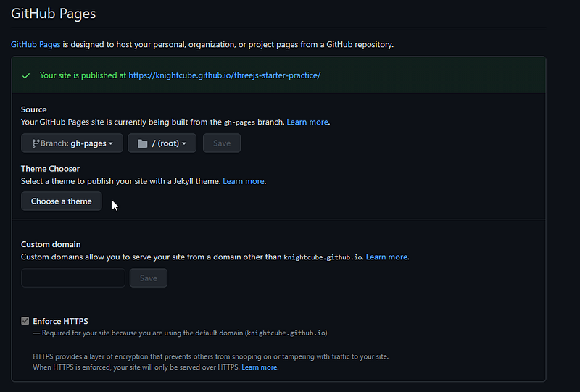This screenshot has height=392, width=580.
Task: Click the knightcube.github.io code text in Custom domain description
Action: coord(323,257)
